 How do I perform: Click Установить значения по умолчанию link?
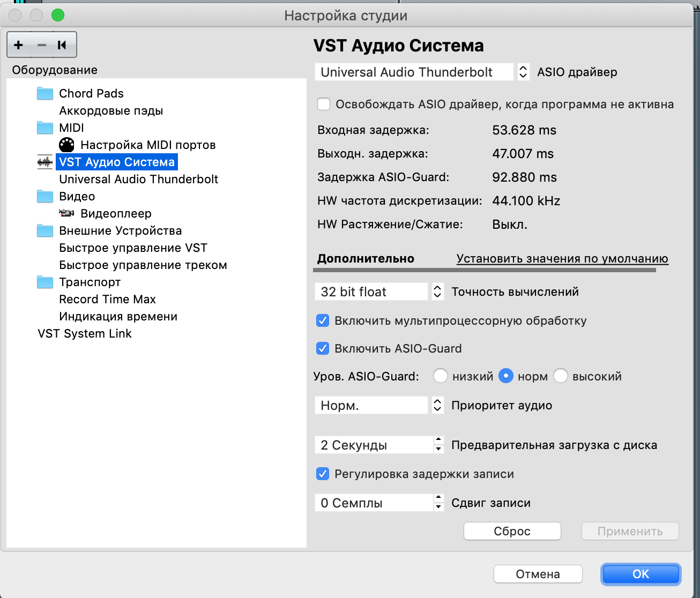pos(562,258)
